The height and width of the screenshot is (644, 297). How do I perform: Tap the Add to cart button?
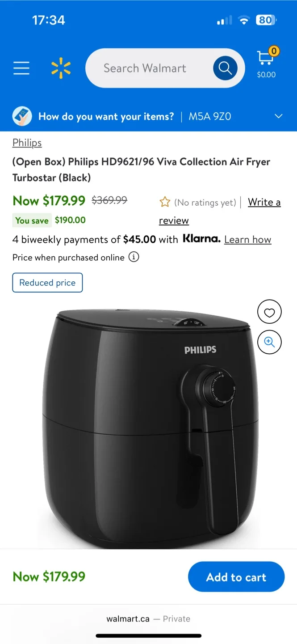[x=236, y=577]
